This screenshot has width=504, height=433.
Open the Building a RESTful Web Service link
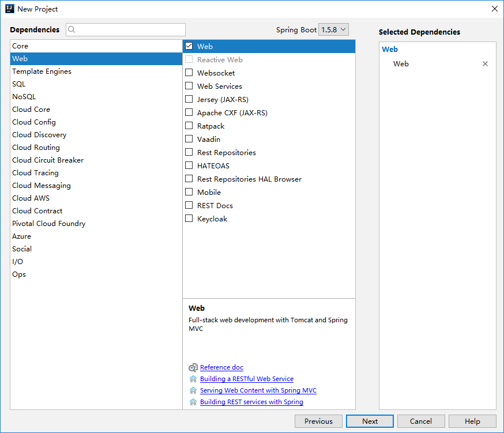click(247, 379)
